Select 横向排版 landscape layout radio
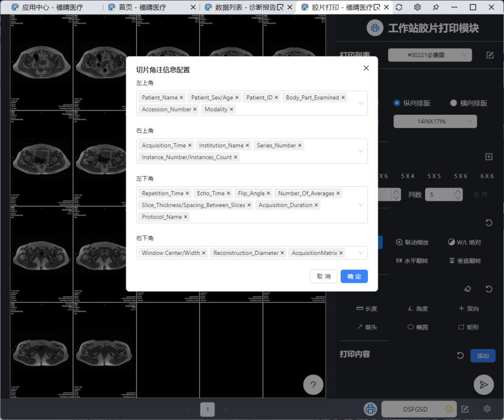 click(x=454, y=103)
